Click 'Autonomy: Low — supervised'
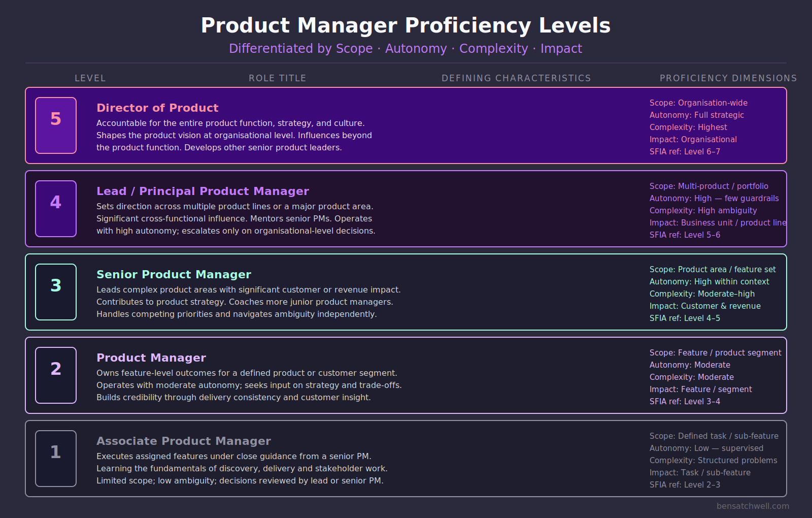Screen dimensions: 812x518 (706, 448)
